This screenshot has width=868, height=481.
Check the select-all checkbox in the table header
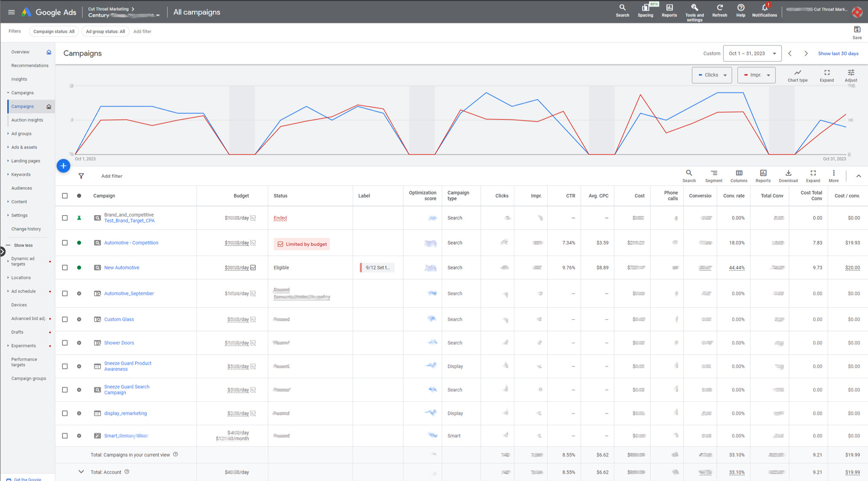click(65, 196)
